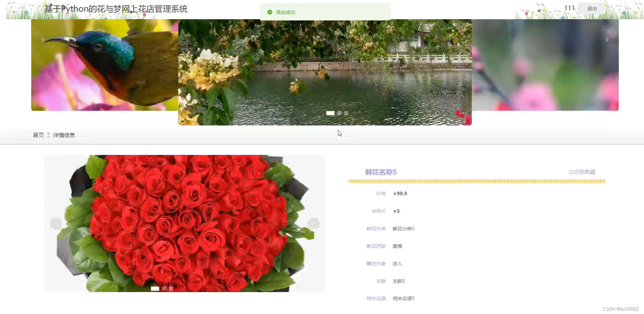Viewport: 644px width, 314px height.
Task: Click the username 111 in the header
Action: (569, 8)
